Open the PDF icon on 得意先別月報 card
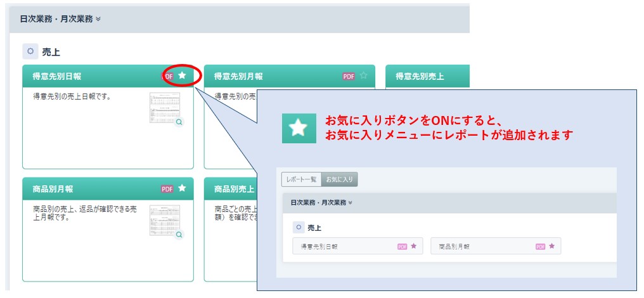The image size is (644, 298). pyautogui.click(x=349, y=76)
